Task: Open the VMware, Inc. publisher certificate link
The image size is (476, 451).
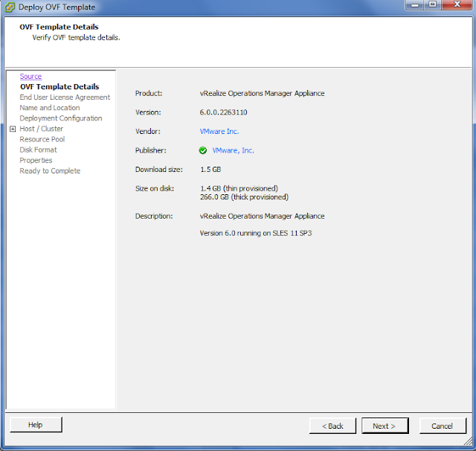Action: tap(233, 150)
